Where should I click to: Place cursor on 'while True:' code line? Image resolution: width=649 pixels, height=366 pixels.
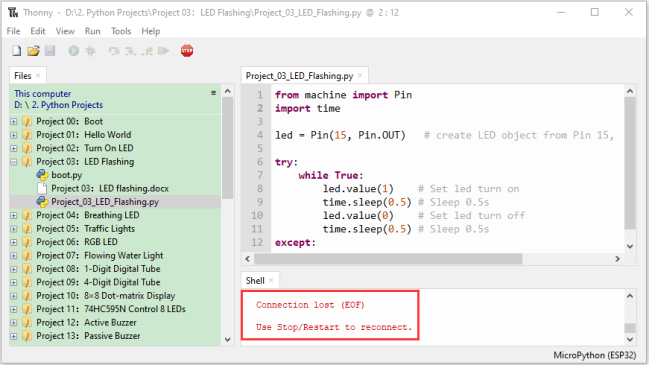[331, 176]
